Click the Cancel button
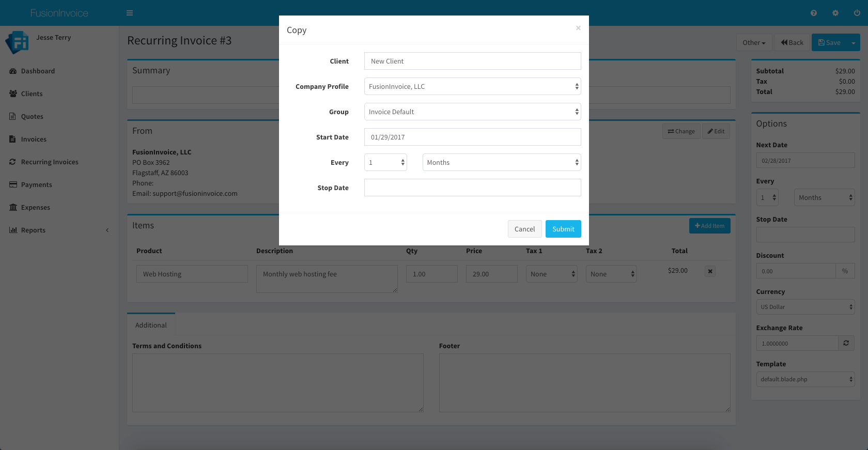The width and height of the screenshot is (868, 450). [x=524, y=229]
